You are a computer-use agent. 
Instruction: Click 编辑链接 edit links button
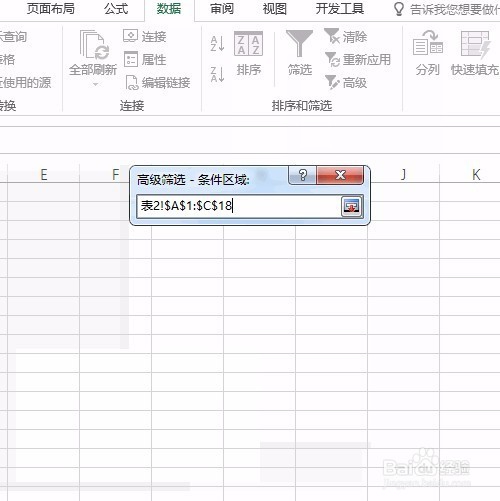158,83
